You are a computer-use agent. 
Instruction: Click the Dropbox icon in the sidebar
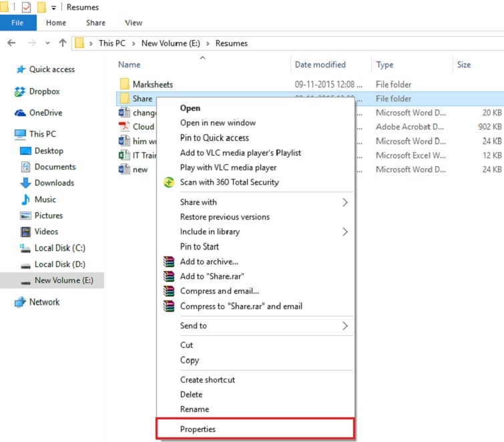point(20,92)
